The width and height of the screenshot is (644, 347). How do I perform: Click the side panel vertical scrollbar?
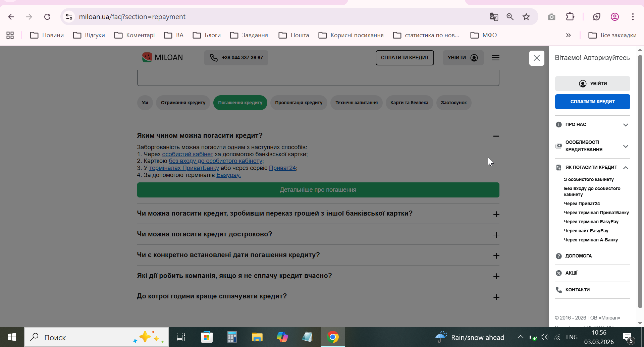pos(640,181)
